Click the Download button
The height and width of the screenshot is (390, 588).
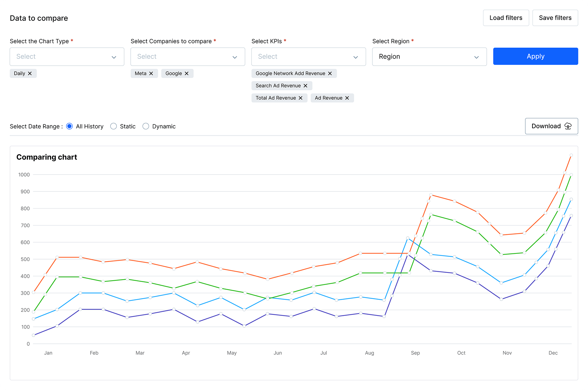pos(551,126)
